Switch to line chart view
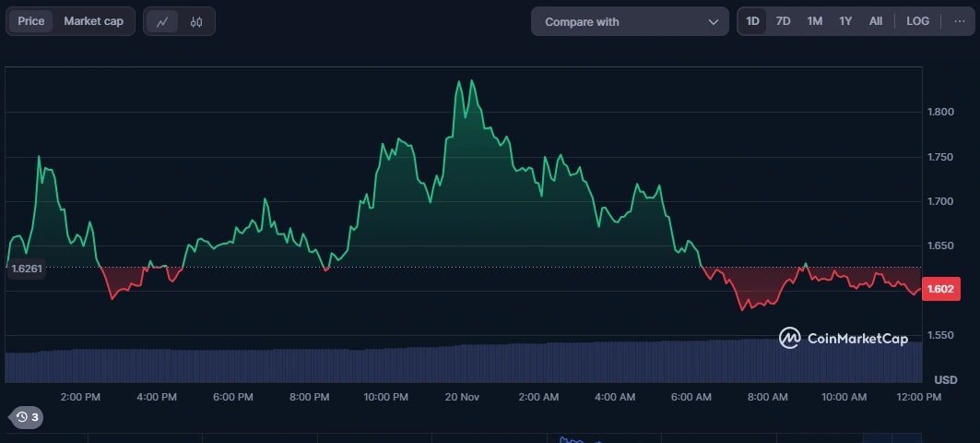The height and width of the screenshot is (443, 980). point(162,21)
